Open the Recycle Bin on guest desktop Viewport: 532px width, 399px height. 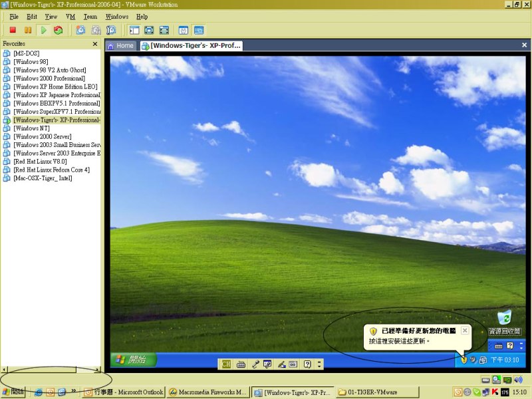tap(505, 323)
